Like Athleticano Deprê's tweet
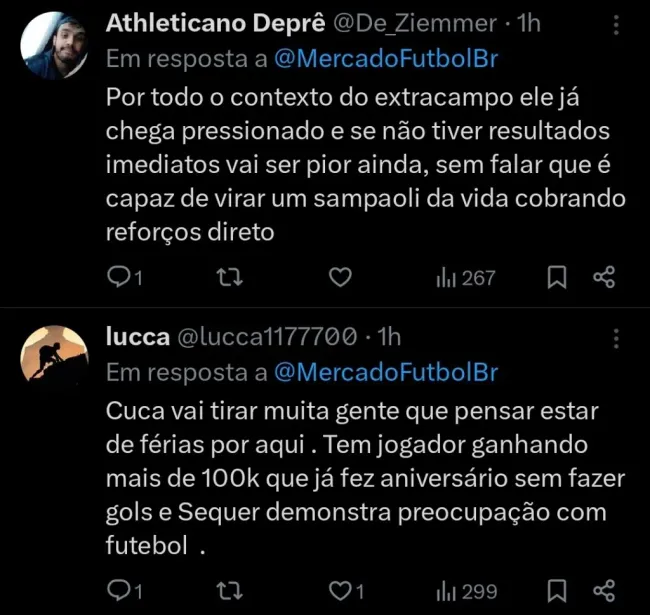Image resolution: width=650 pixels, height=615 pixels. pyautogui.click(x=340, y=278)
